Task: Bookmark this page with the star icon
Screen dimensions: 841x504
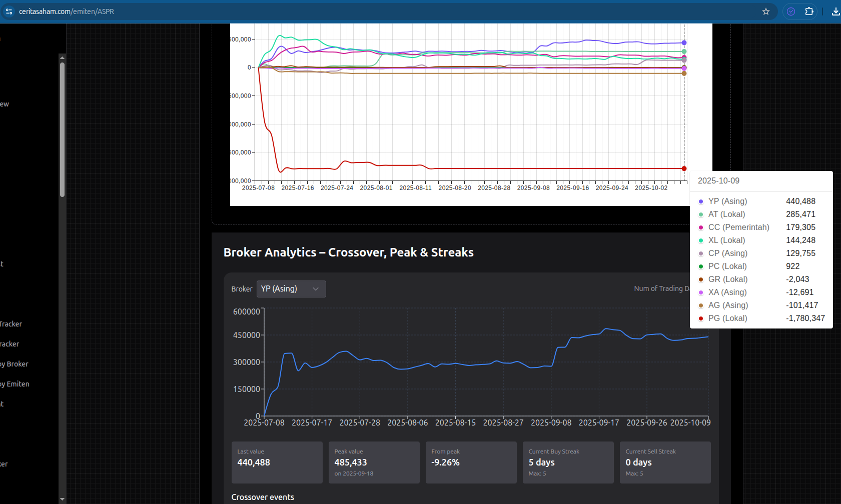Action: 765,11
